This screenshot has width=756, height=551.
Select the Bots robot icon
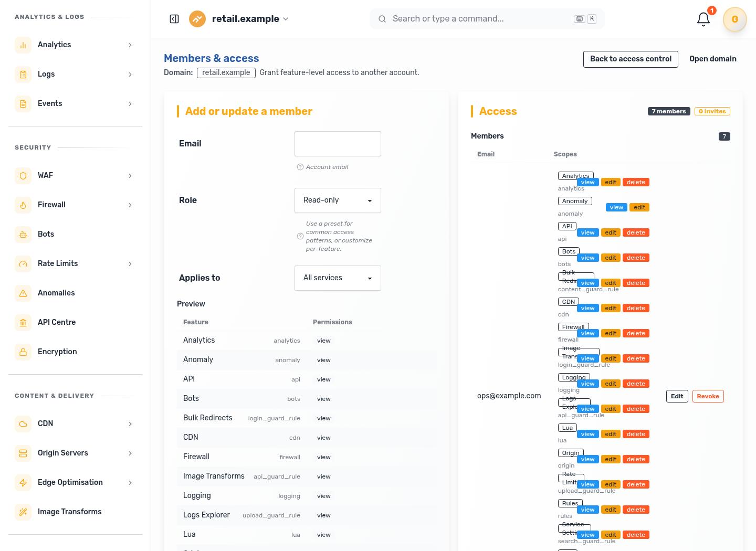pyautogui.click(x=23, y=234)
